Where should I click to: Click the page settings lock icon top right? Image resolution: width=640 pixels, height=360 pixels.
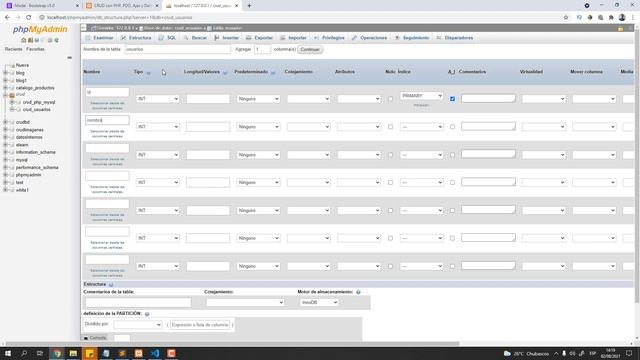[620, 29]
